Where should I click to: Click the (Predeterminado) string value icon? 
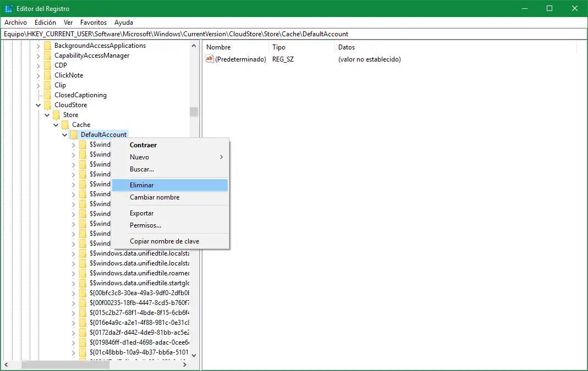click(x=210, y=59)
